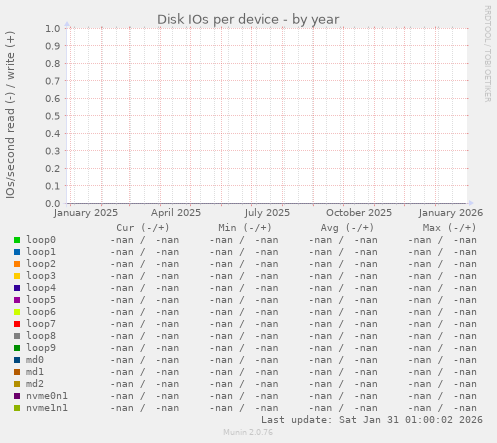Screen dimensions: 497x443
Task: Select the loop4 legend label
Action: (x=41, y=288)
